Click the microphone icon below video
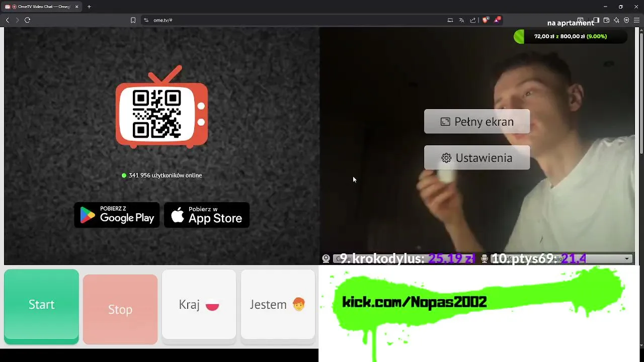The height and width of the screenshot is (362, 644). tap(484, 259)
